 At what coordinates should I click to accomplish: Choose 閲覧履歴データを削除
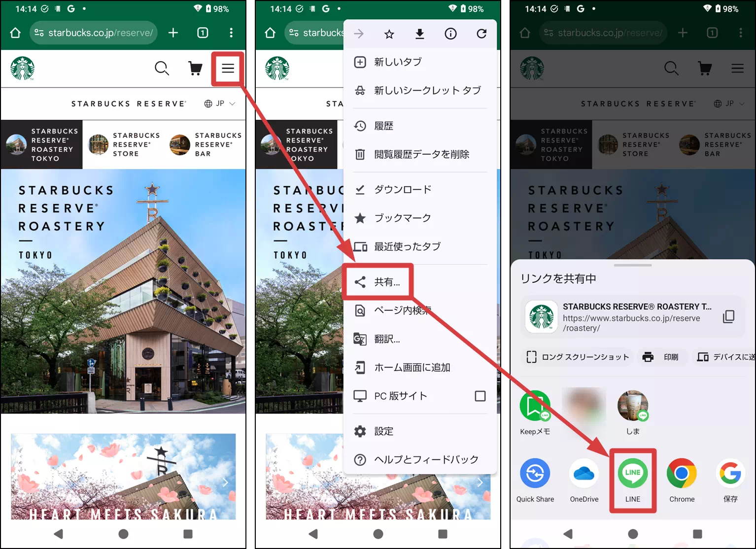click(420, 155)
